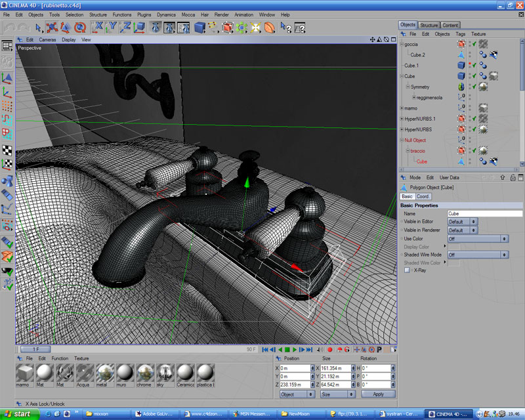
Task: Render the active view
Action: coord(156,28)
